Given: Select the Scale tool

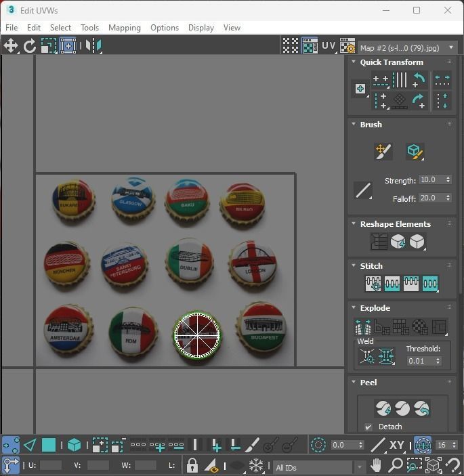Looking at the screenshot, I should pyautogui.click(x=49, y=46).
